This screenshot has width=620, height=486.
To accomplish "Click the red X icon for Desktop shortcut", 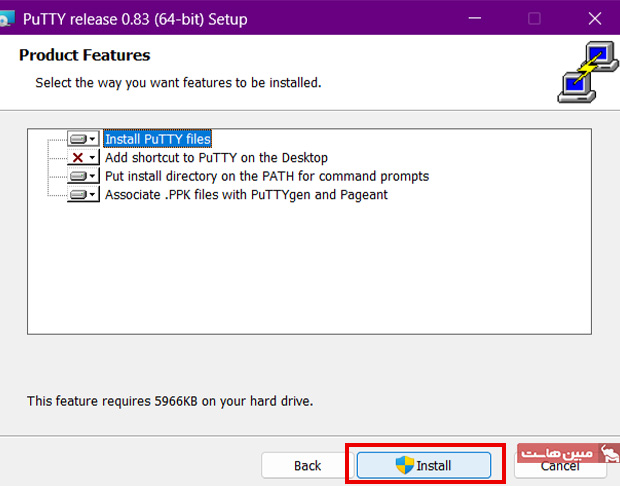I will coord(78,158).
